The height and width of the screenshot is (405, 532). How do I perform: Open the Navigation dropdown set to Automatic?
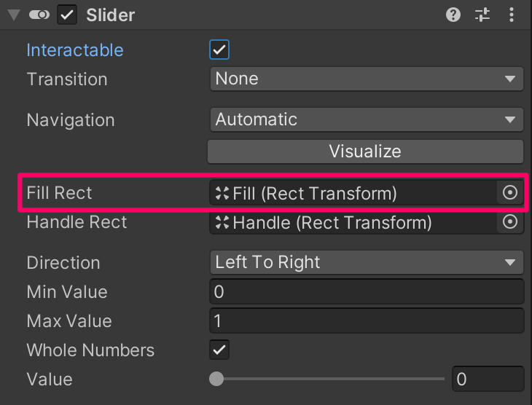tap(367, 119)
